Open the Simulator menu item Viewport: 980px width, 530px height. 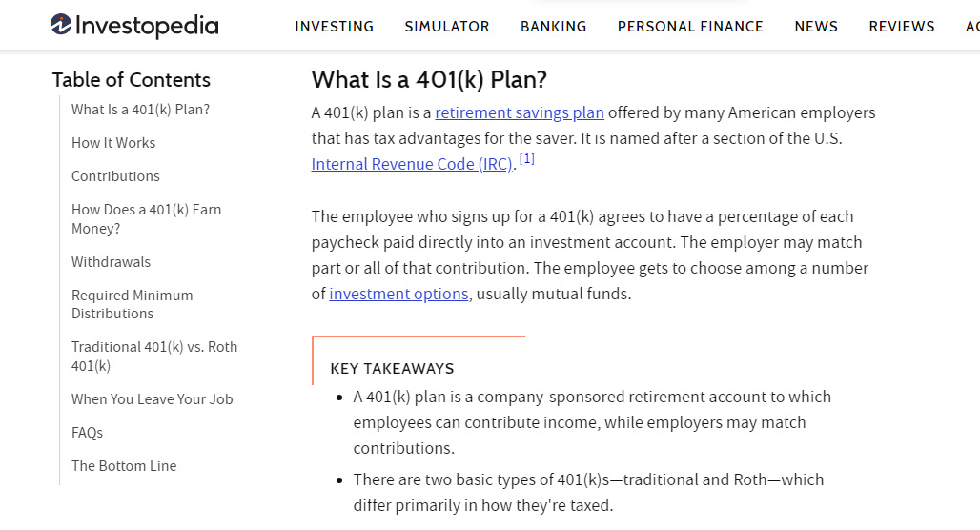(447, 27)
